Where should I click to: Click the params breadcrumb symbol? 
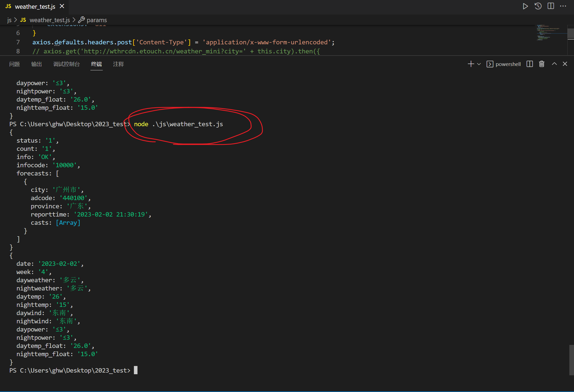tap(96, 20)
